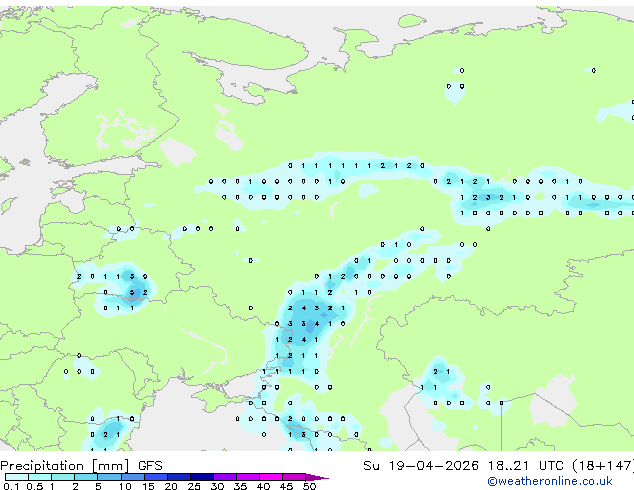Select the 0.5–1 mm legend swatch

(x=40, y=477)
